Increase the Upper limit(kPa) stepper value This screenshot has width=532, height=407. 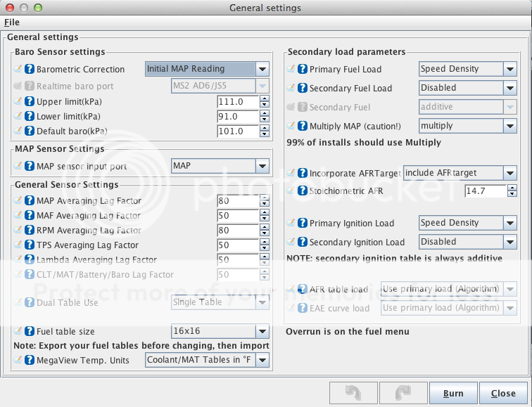coord(265,99)
